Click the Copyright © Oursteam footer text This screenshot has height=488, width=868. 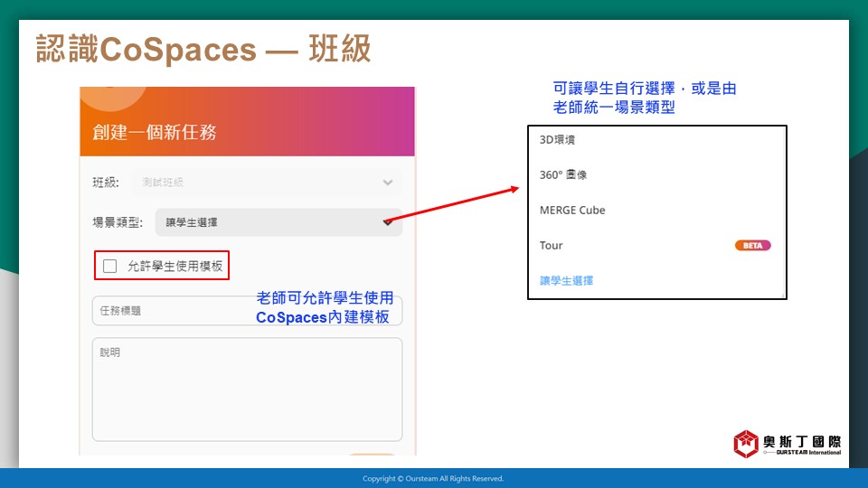[433, 479]
